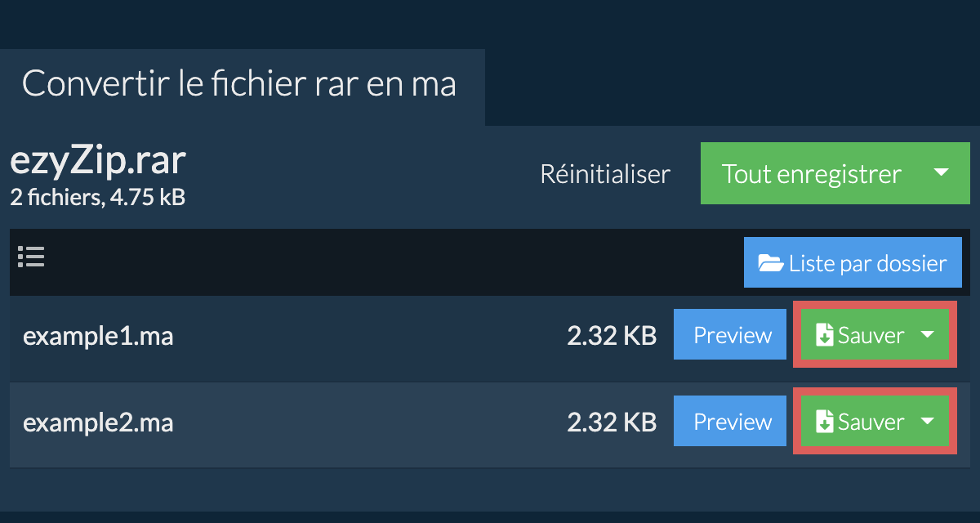Select the example1.ma file name
The width and height of the screenshot is (980, 523).
pyautogui.click(x=98, y=336)
